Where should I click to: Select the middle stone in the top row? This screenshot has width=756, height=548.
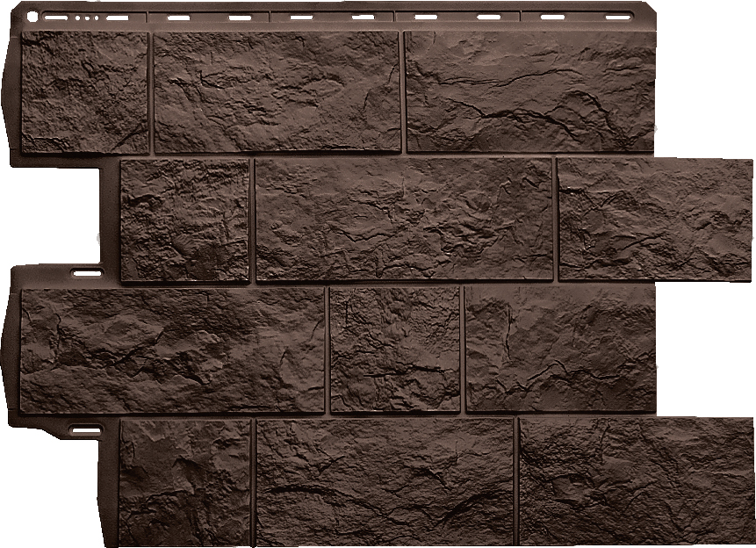click(x=277, y=91)
